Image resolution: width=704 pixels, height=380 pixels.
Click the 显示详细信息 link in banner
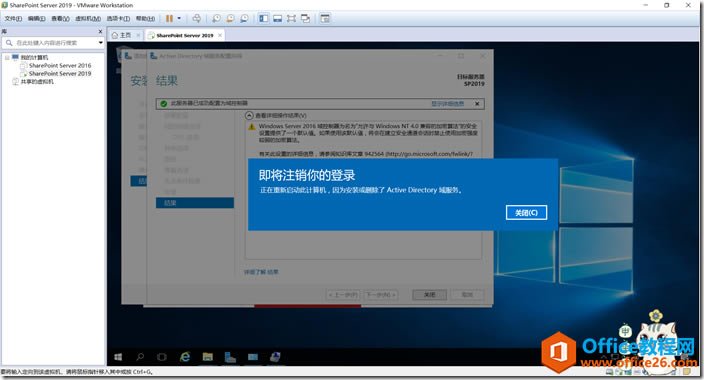(448, 104)
